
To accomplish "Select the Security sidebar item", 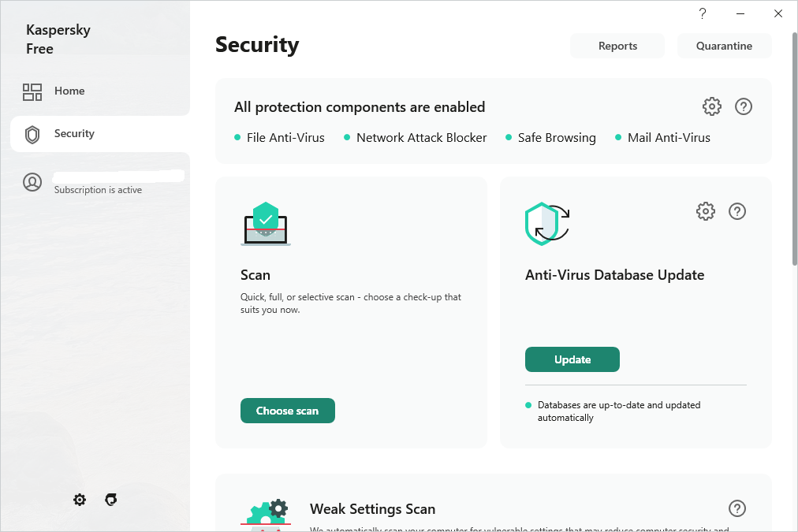I will click(x=74, y=134).
